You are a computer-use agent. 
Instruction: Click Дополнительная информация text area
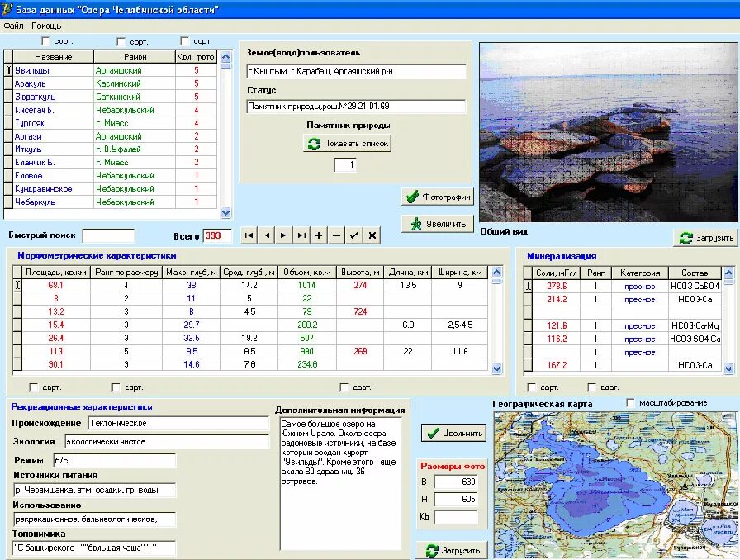[341, 483]
